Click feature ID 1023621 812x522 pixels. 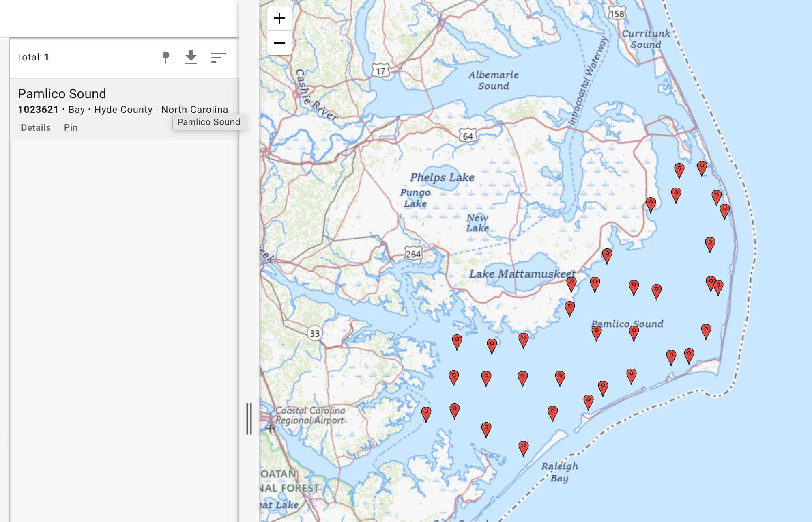tap(38, 110)
